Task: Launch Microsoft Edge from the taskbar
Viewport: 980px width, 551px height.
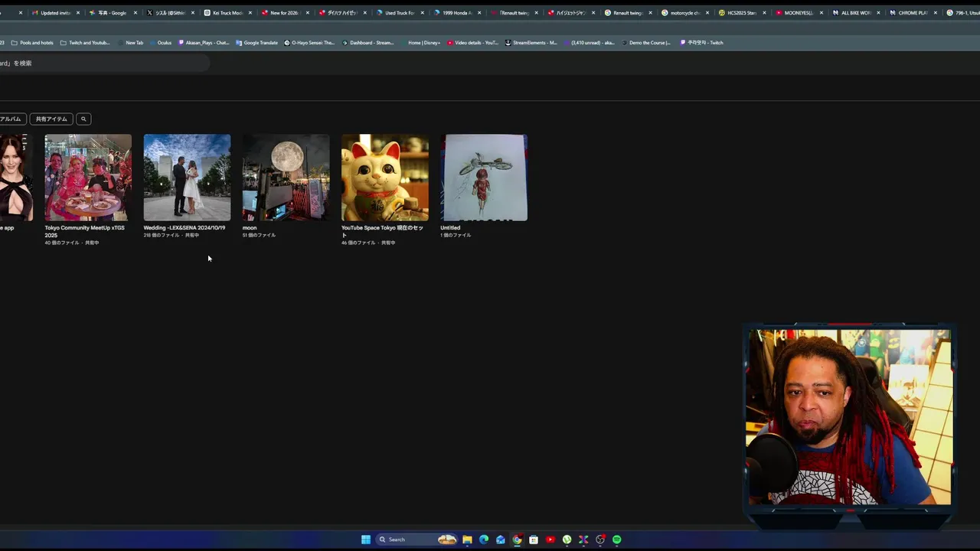Action: [x=484, y=540]
